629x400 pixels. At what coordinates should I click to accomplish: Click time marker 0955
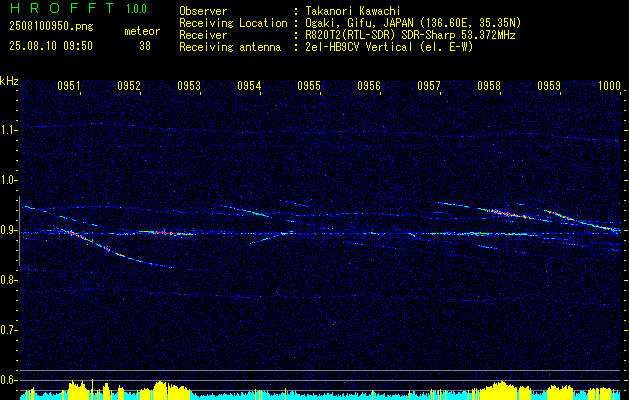(x=309, y=85)
